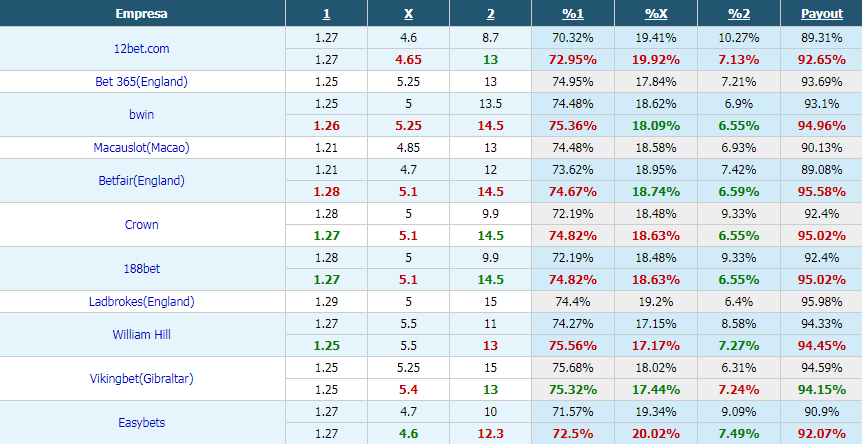Sort by the %1 column header

573,14
